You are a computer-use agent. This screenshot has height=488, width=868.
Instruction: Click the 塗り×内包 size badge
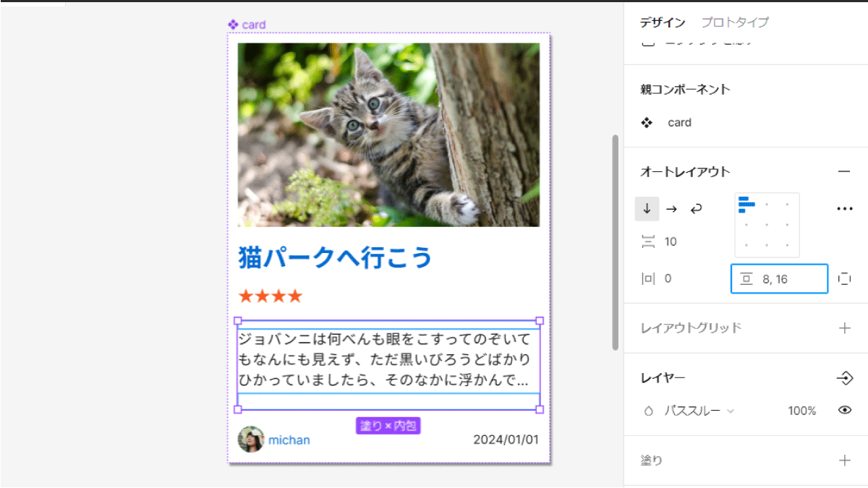pyautogui.click(x=388, y=427)
